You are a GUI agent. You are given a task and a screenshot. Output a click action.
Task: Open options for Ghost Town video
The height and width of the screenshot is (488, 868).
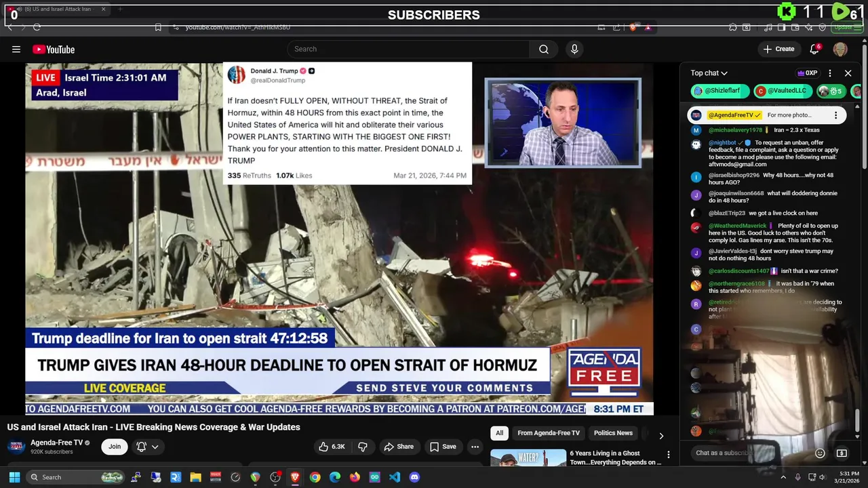tap(669, 455)
